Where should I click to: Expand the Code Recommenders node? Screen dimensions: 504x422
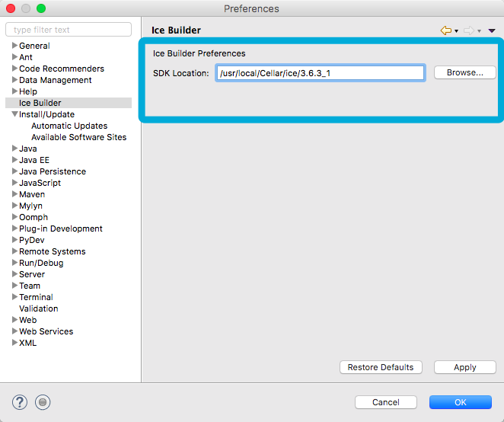coord(14,69)
